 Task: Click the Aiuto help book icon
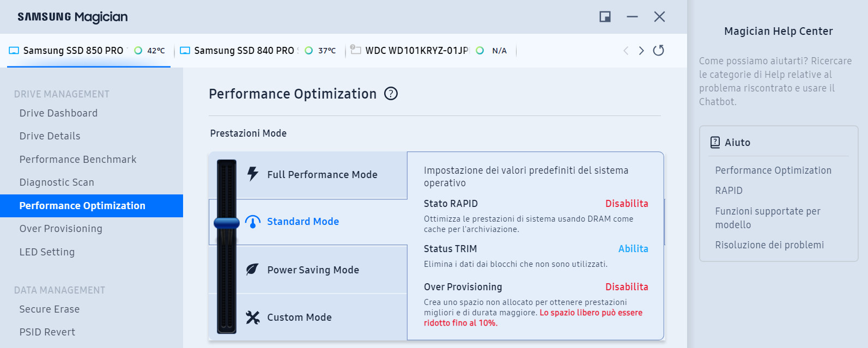tap(715, 143)
